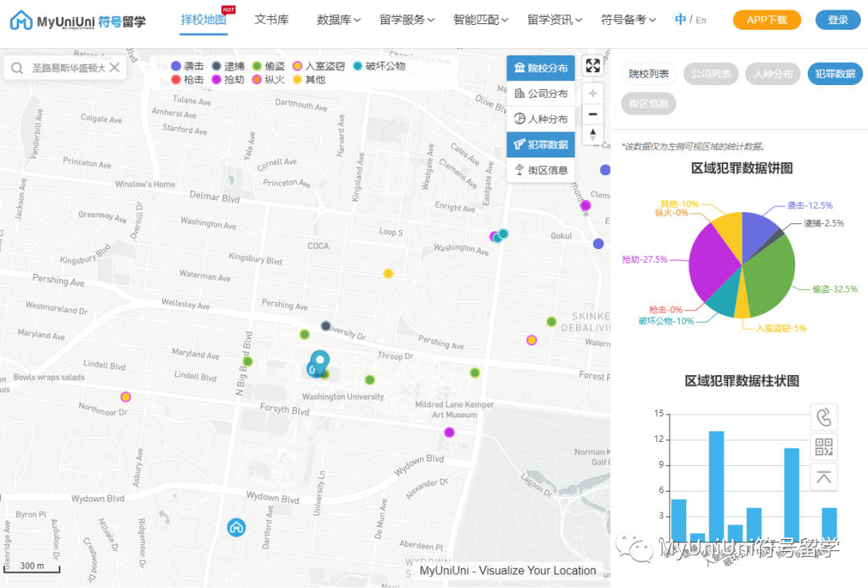This screenshot has width=868, height=588.
Task: Toggle fullscreen map icon
Action: [x=592, y=66]
